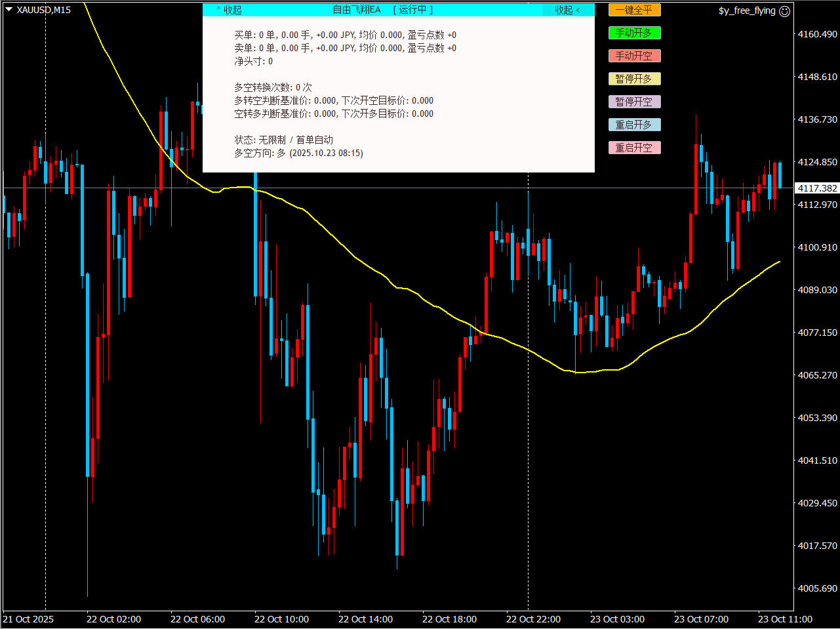Click the 重启开多 restart-long button
840x629 pixels.
click(634, 125)
